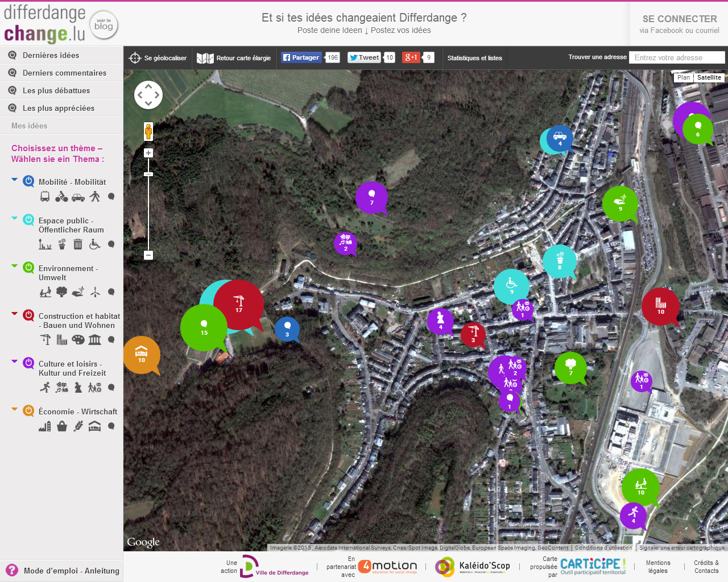Click Se géolocaliser button
Screen dimensions: 728x582
[x=158, y=58]
